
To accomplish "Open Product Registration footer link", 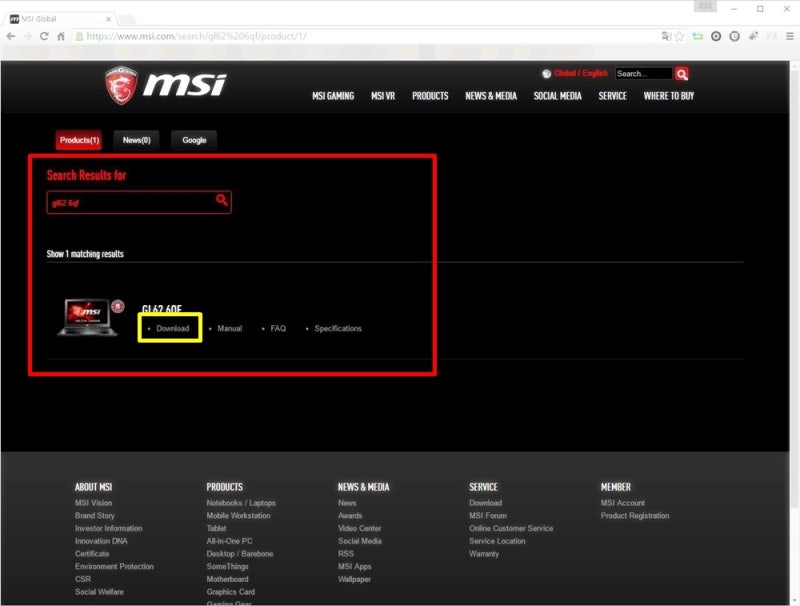I will coord(635,516).
